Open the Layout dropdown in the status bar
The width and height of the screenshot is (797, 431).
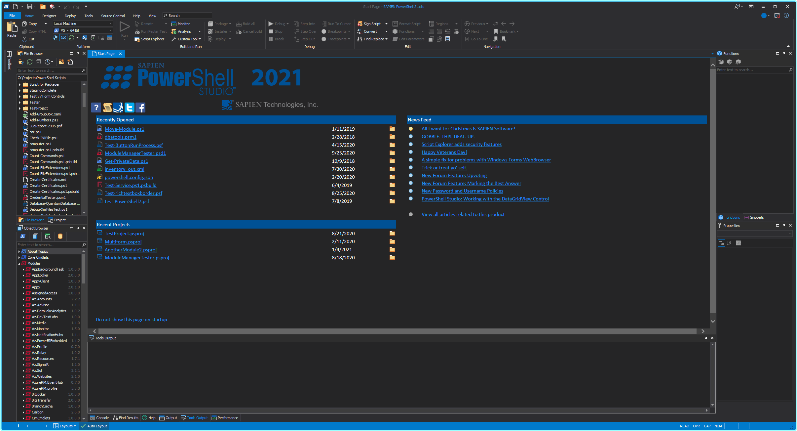65,426
